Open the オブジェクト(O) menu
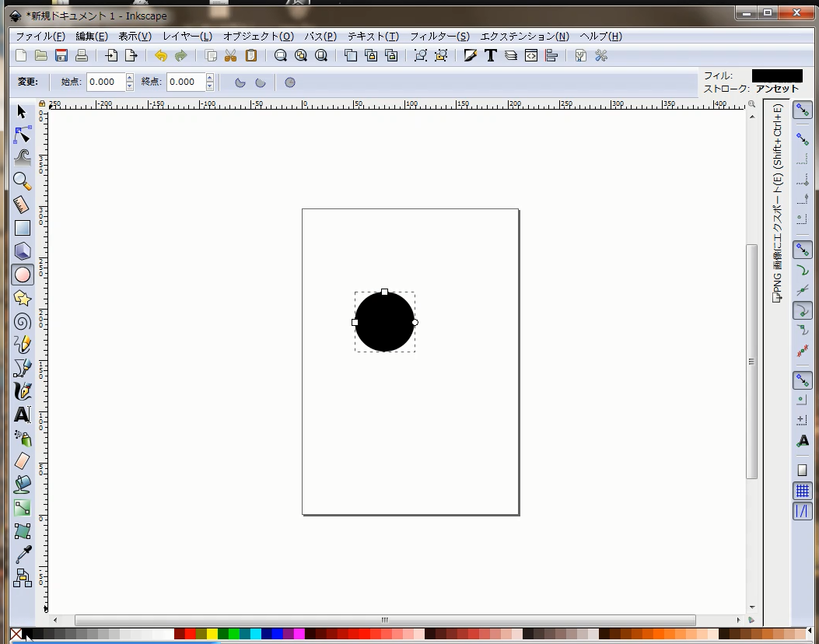 tap(258, 37)
